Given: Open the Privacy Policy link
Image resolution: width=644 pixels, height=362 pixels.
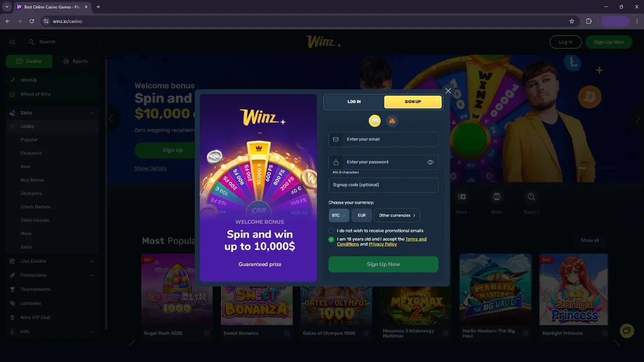Looking at the screenshot, I should click(x=383, y=244).
